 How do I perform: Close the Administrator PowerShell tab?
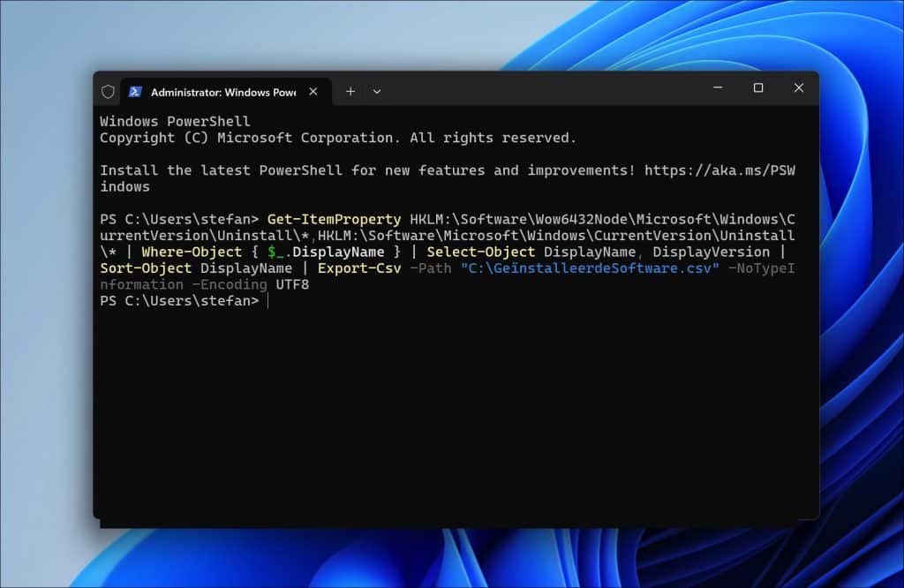(313, 92)
